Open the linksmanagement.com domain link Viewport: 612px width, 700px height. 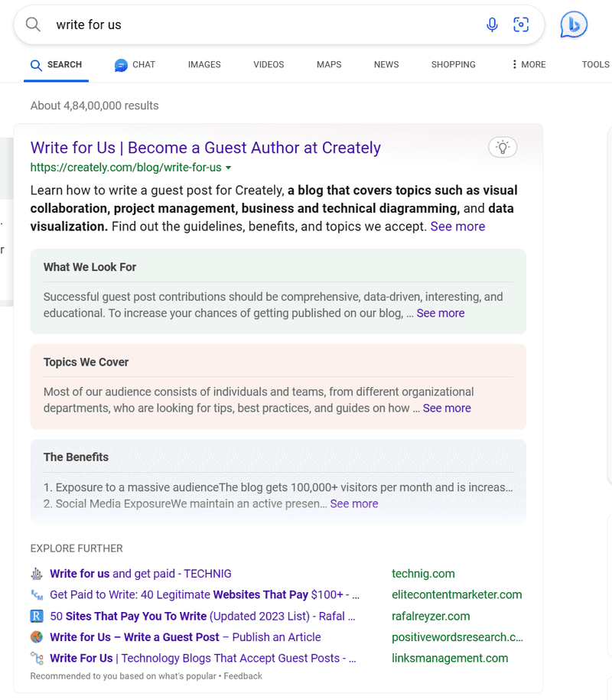[449, 658]
